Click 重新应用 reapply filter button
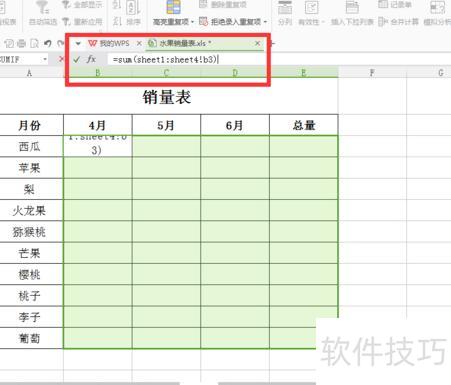The image size is (451, 385). tap(83, 22)
